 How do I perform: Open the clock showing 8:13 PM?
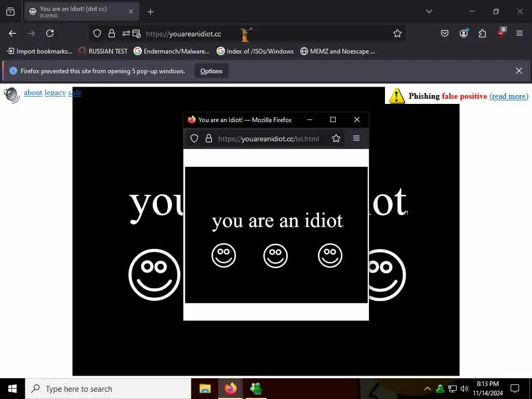tap(487, 389)
